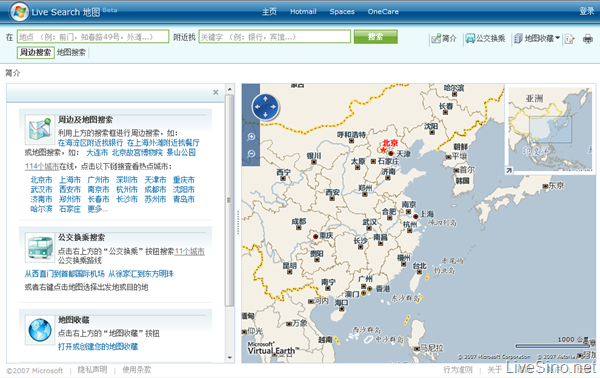Click the map pan compass control

[x=266, y=107]
